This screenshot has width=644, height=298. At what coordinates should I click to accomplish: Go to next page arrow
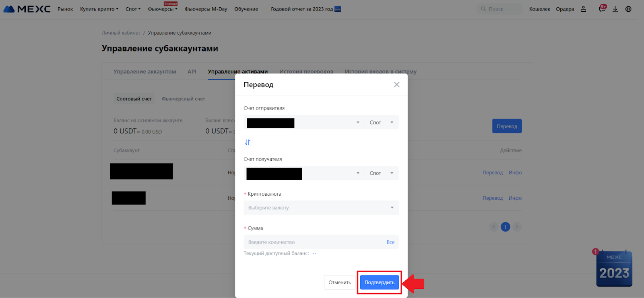pos(517,227)
